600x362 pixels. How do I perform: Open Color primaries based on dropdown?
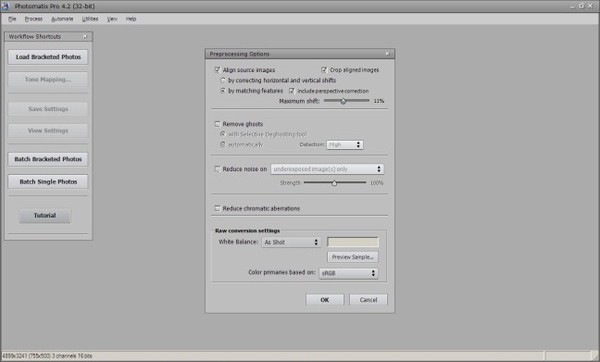click(349, 273)
